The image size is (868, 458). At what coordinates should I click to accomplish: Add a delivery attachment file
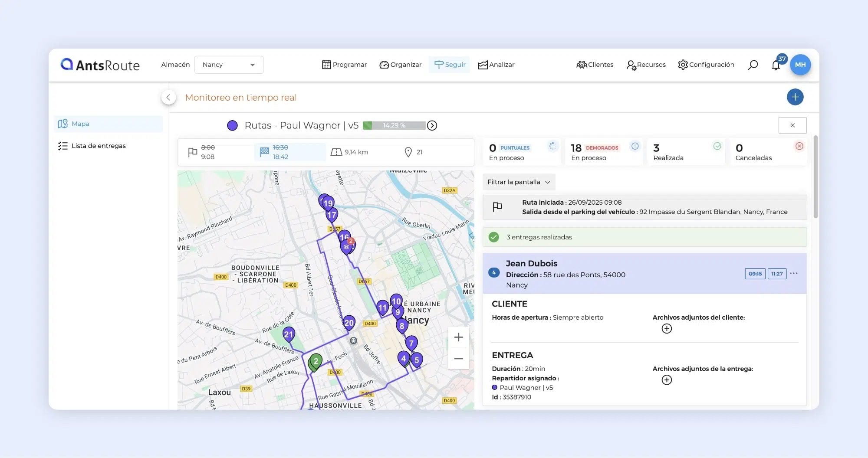click(x=667, y=380)
